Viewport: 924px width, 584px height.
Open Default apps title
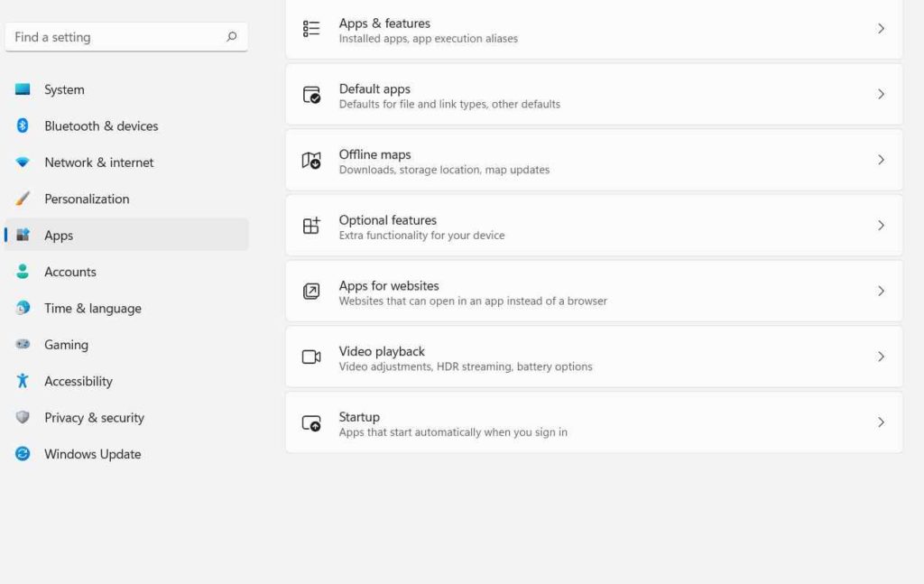(x=374, y=89)
